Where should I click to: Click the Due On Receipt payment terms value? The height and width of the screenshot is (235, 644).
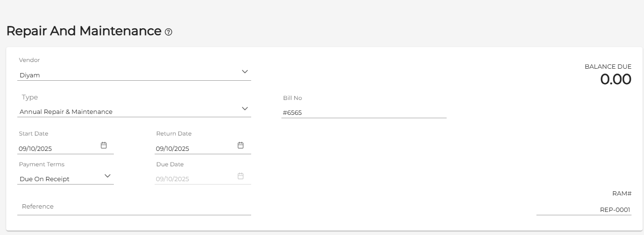pyautogui.click(x=44, y=179)
